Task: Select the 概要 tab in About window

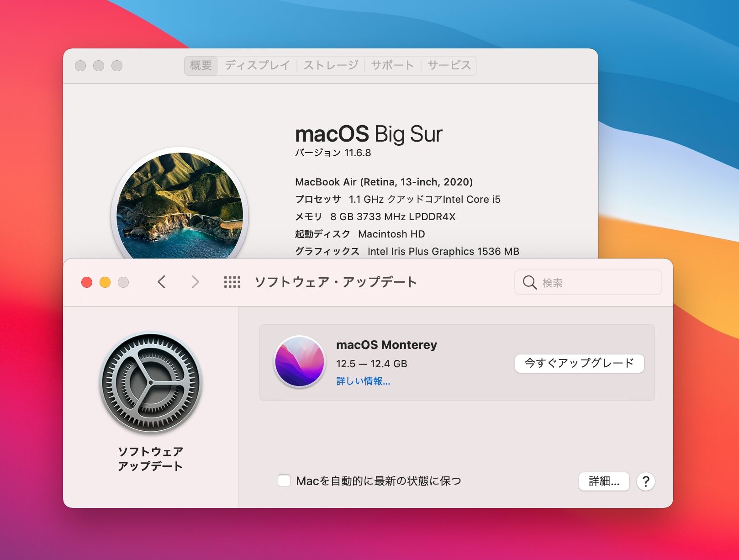Action: pos(201,65)
